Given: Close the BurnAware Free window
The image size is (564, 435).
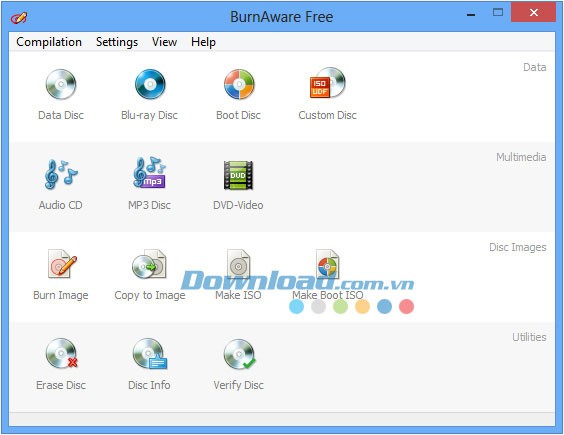Looking at the screenshot, I should [534, 13].
